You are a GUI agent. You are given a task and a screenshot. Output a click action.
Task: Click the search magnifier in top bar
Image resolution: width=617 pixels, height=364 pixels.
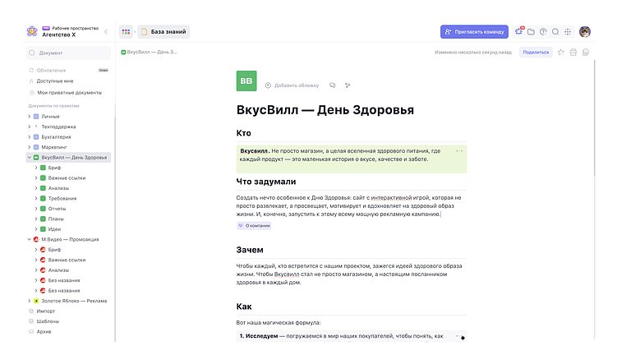pos(555,32)
